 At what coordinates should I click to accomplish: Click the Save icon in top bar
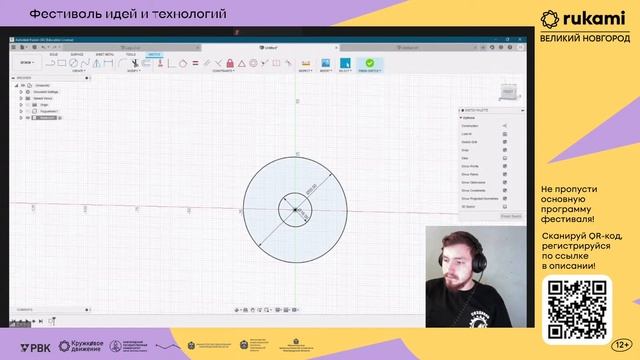(34, 47)
